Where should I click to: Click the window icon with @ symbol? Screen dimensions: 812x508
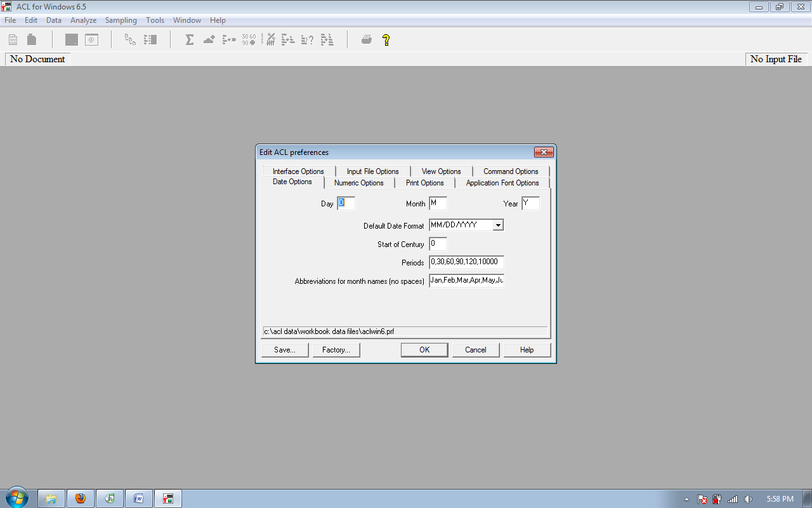[92, 39]
